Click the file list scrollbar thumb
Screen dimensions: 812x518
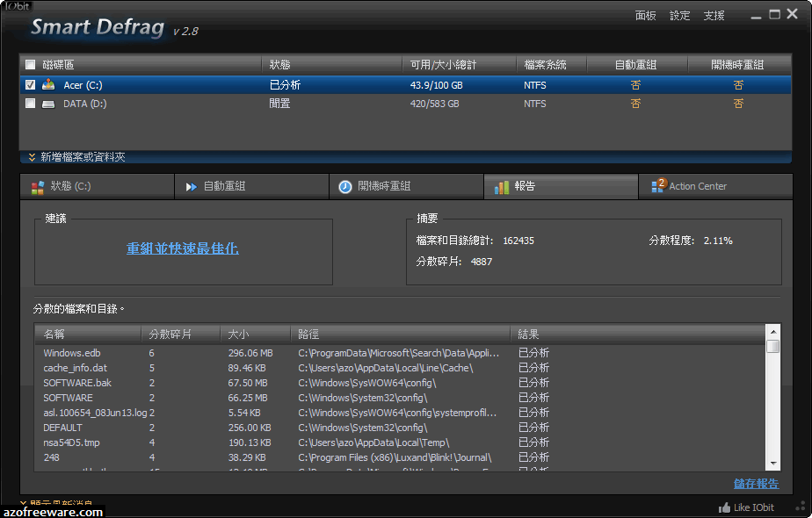coord(773,346)
